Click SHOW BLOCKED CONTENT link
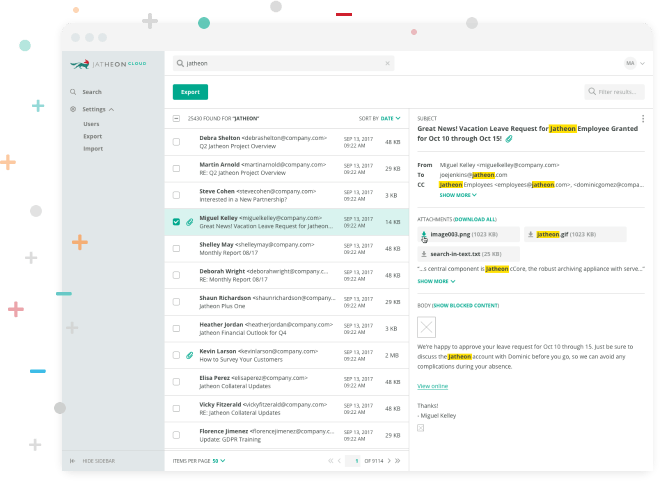 coord(466,306)
